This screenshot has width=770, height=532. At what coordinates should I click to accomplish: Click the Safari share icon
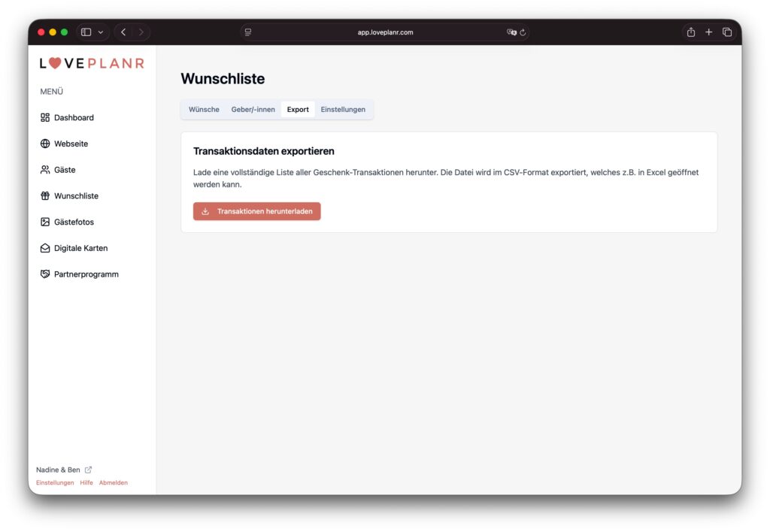[690, 32]
